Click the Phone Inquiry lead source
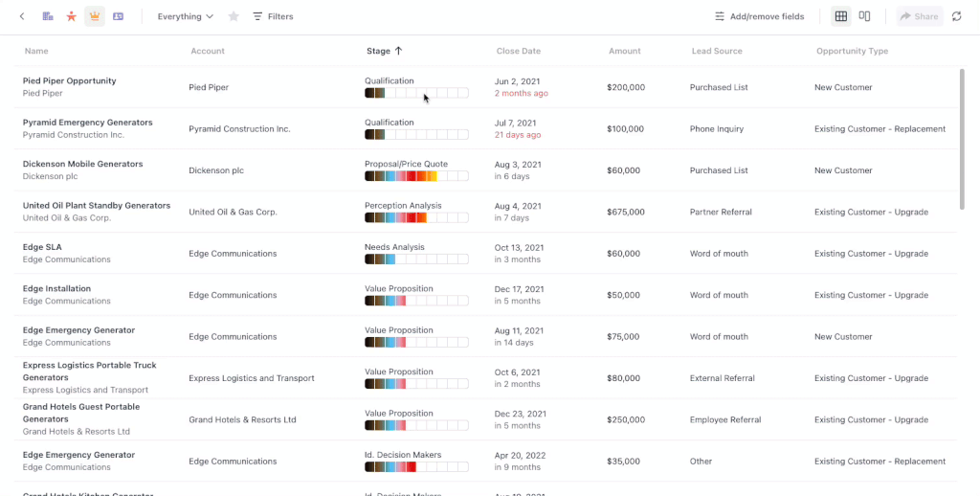Image resolution: width=980 pixels, height=496 pixels. pos(717,129)
